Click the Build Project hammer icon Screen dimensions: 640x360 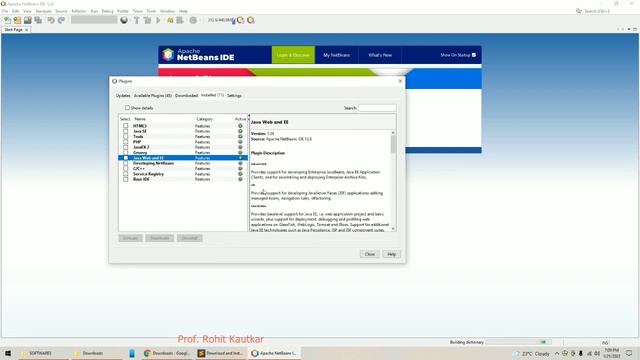coord(136,20)
